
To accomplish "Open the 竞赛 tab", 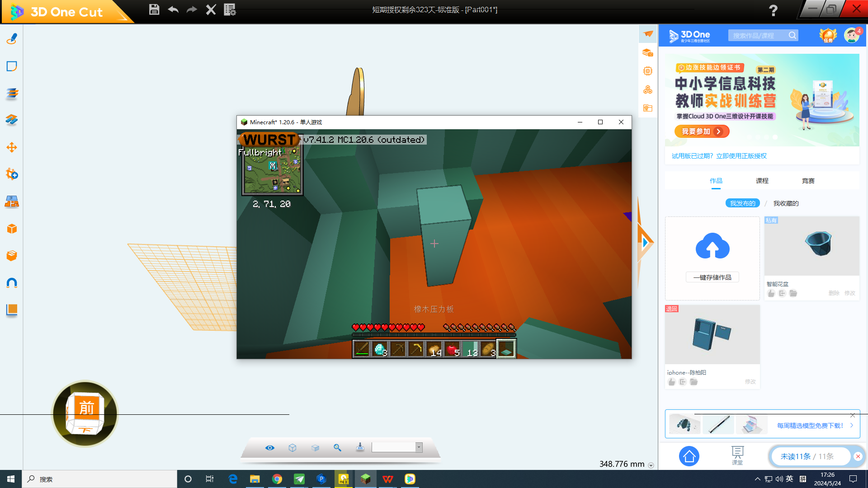I will point(808,181).
